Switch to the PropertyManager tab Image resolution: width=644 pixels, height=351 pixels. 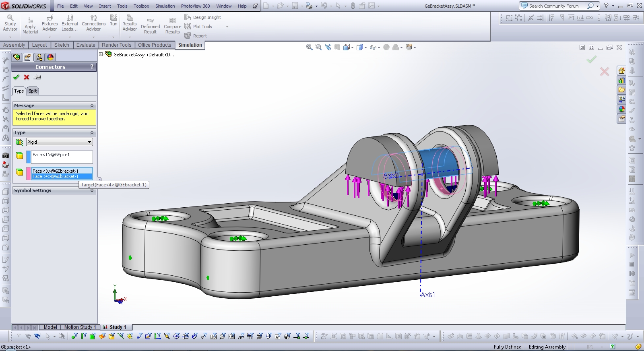tap(28, 57)
